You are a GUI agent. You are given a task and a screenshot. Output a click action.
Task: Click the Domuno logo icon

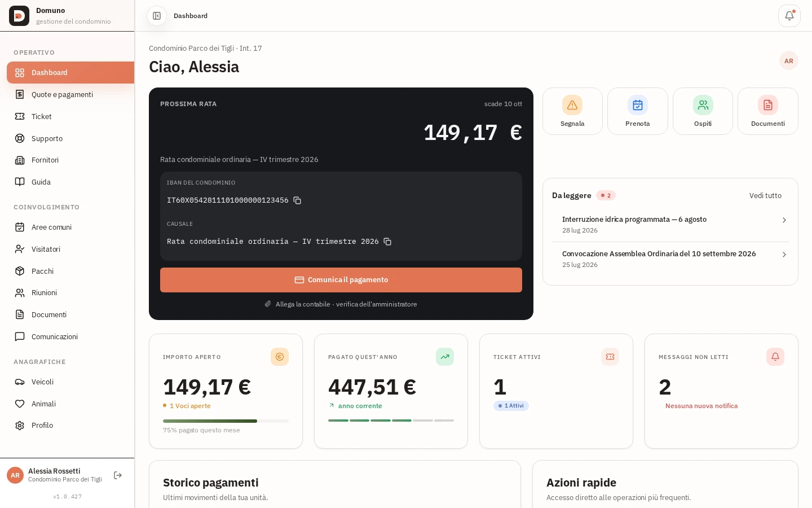tap(19, 16)
